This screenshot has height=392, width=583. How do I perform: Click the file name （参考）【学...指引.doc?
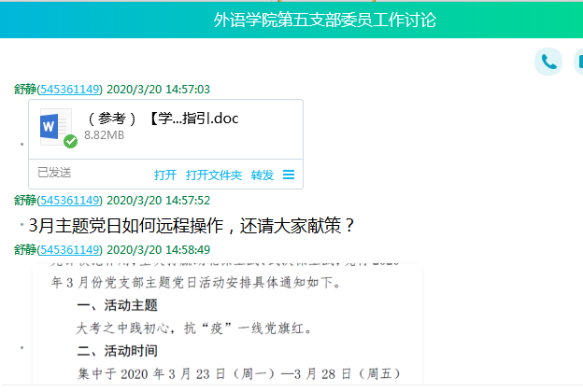point(163,119)
